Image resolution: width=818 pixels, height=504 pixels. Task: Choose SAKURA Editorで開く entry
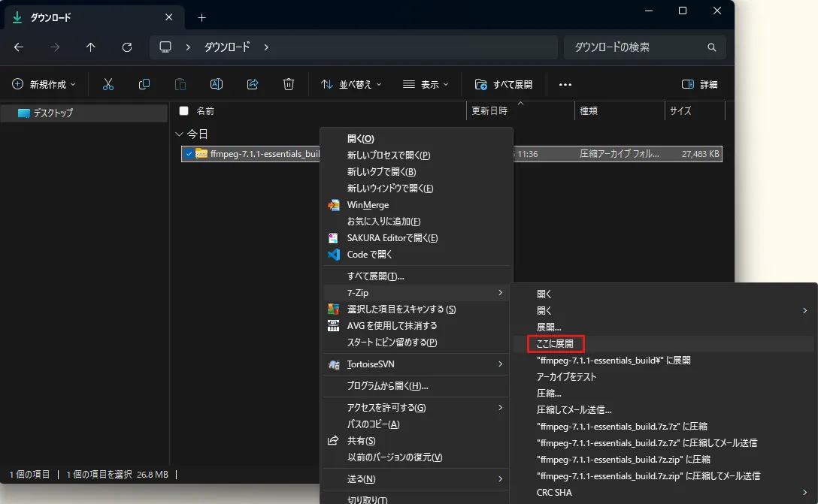(x=417, y=237)
